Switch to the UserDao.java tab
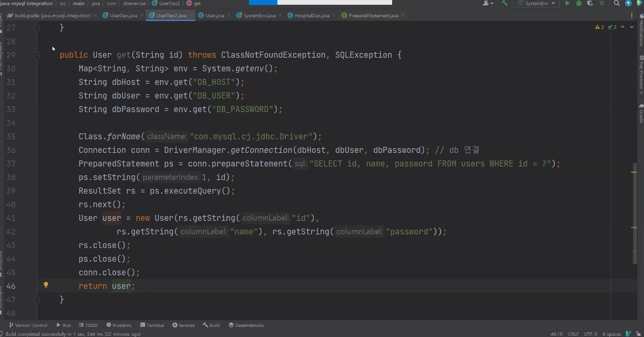644x337 pixels. click(x=123, y=15)
